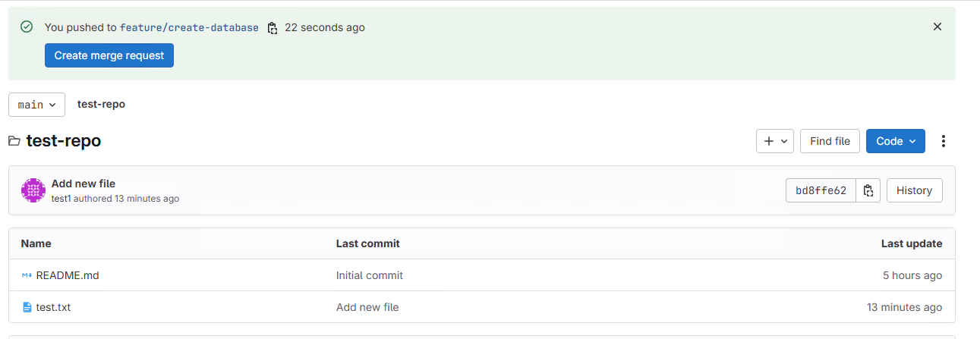980x339 pixels.
Task: Click the README.md markdown file icon
Action: point(27,275)
